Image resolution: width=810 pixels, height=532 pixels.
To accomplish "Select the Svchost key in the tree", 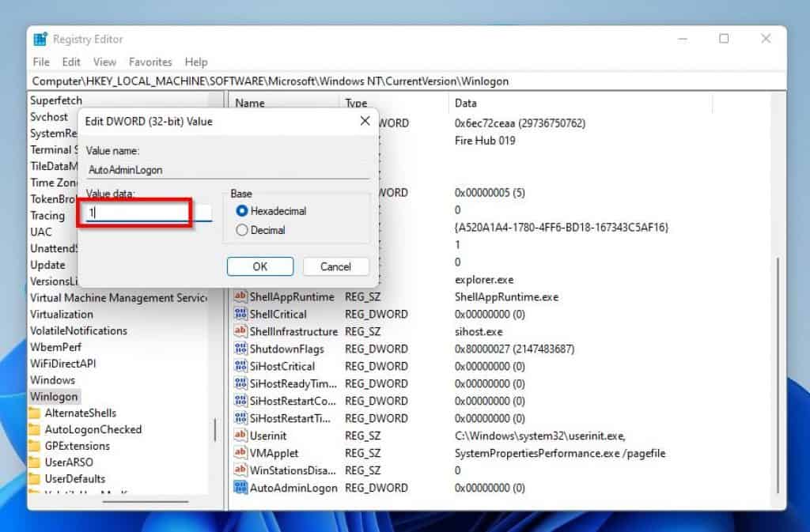I will pyautogui.click(x=48, y=117).
